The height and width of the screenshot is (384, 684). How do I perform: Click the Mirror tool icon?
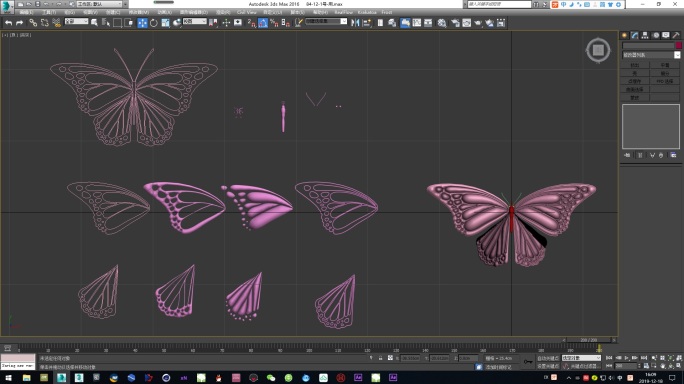click(x=355, y=23)
